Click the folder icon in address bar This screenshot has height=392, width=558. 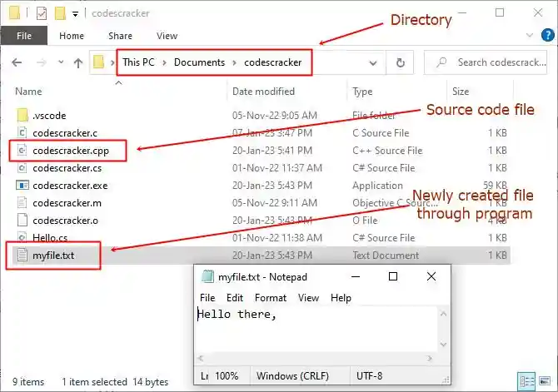(98, 62)
